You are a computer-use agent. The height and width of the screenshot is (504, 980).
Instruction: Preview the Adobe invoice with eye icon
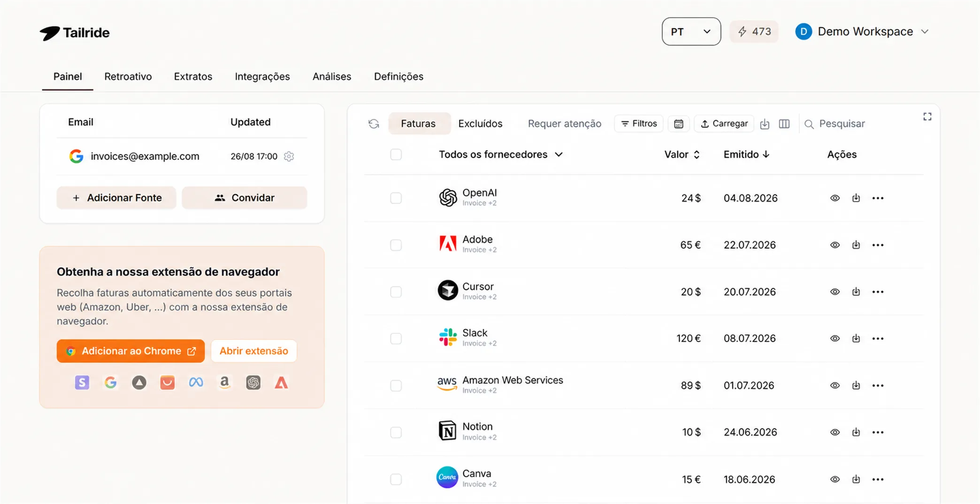(x=835, y=245)
